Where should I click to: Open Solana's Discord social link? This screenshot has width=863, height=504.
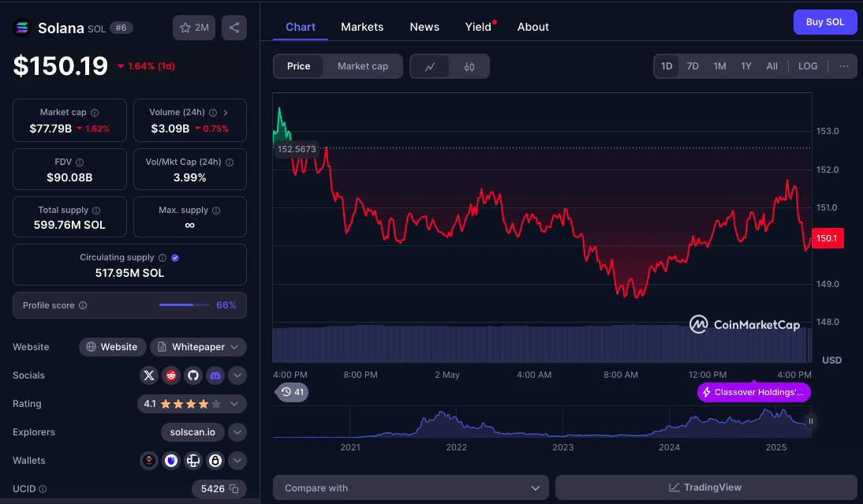[x=215, y=375]
